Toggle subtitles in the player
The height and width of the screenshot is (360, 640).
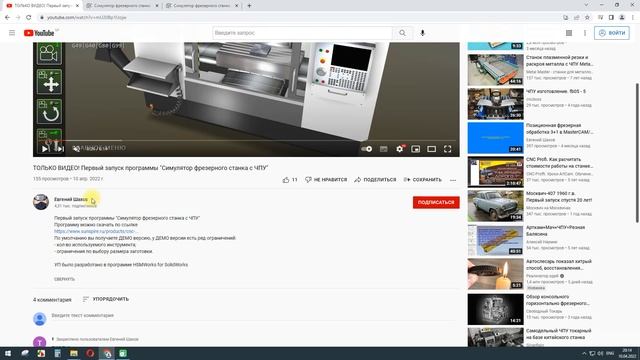[384, 149]
